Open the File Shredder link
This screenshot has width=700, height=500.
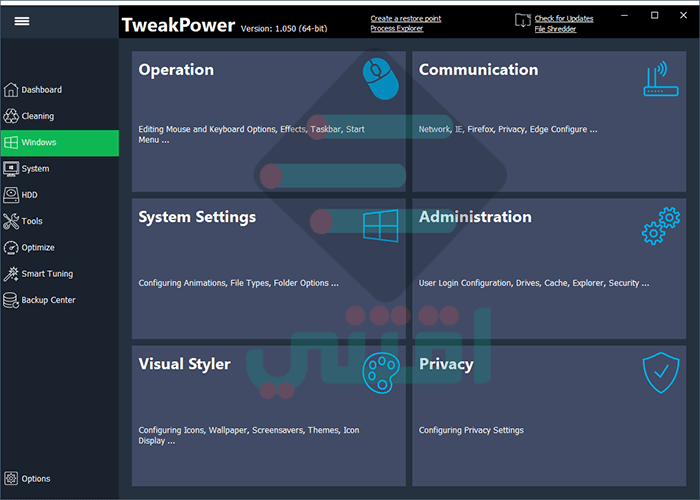(555, 29)
